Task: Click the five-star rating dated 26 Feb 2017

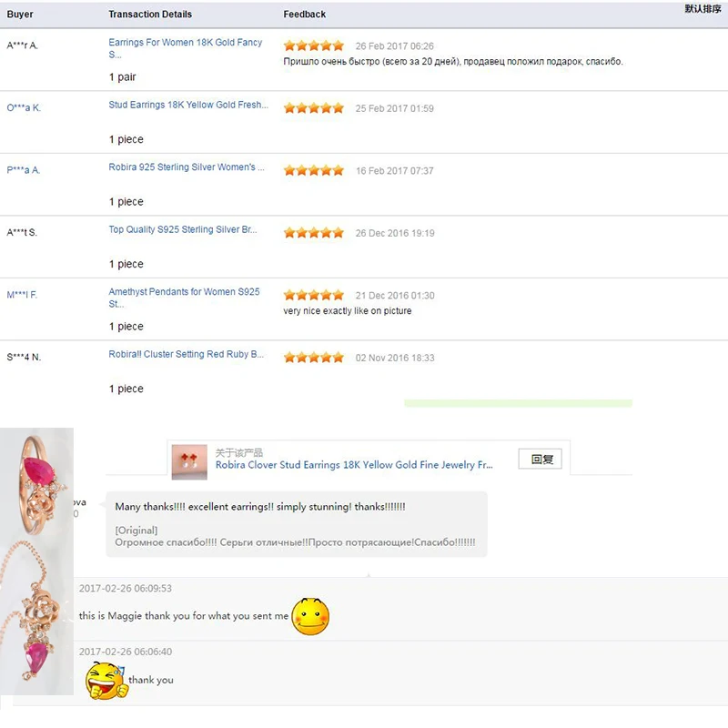Action: [x=314, y=45]
